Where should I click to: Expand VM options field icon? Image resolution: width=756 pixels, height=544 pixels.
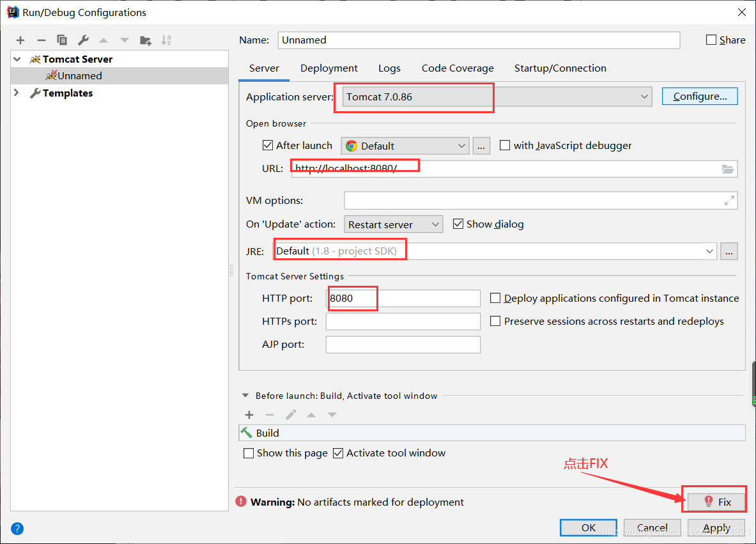click(730, 200)
